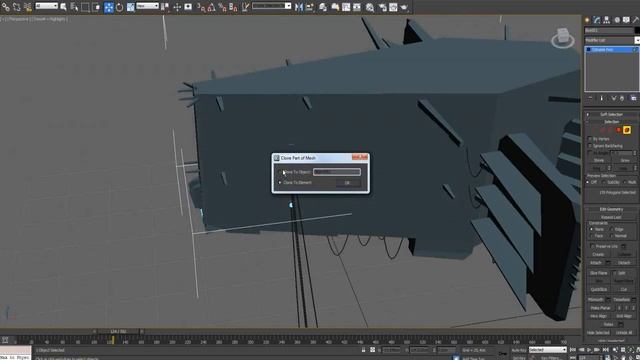This screenshot has height=360, width=640.
Task: Toggle the Angle Snap icon
Action: (212, 7)
